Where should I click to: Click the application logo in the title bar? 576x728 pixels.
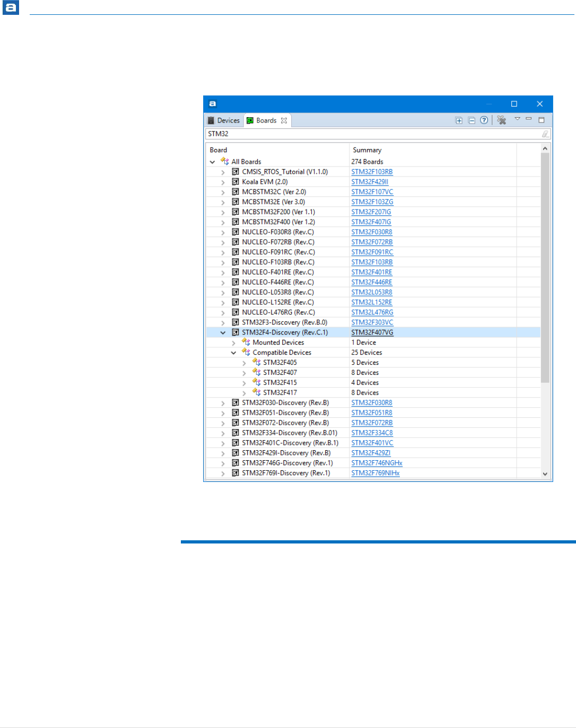(212, 104)
